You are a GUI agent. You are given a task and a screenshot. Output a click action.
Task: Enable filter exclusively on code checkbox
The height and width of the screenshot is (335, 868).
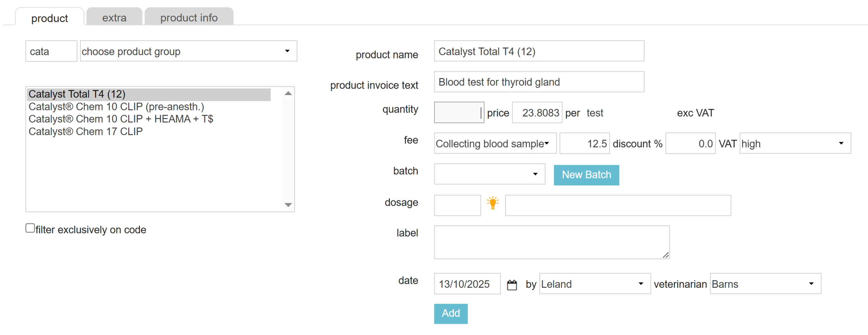[x=30, y=228]
